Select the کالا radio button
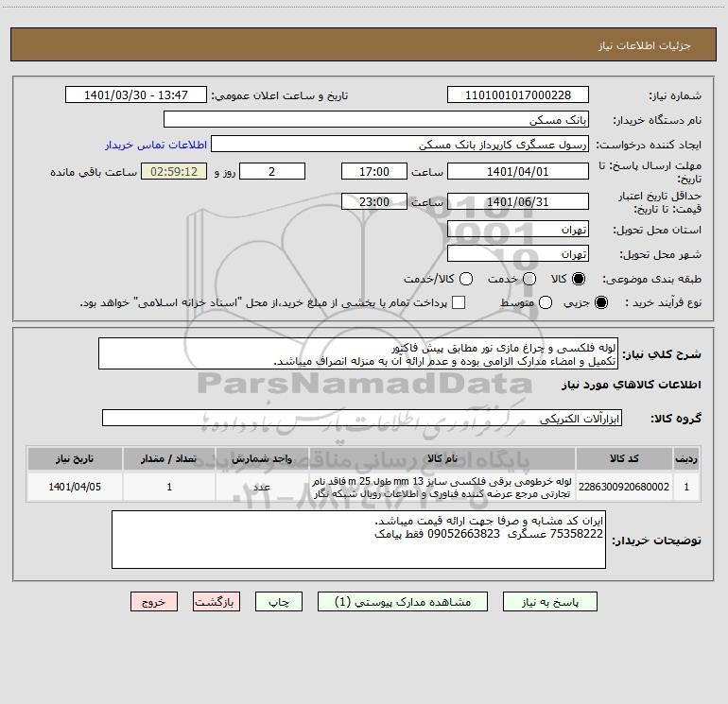 (x=579, y=279)
